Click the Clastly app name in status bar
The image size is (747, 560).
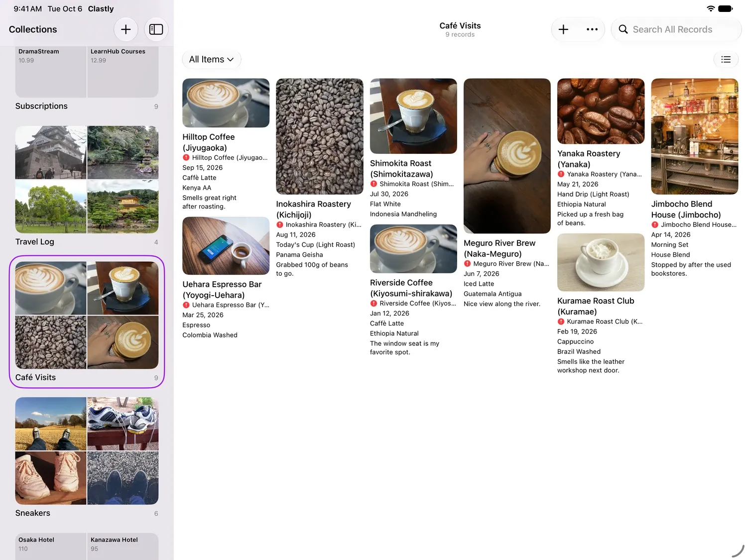point(101,9)
